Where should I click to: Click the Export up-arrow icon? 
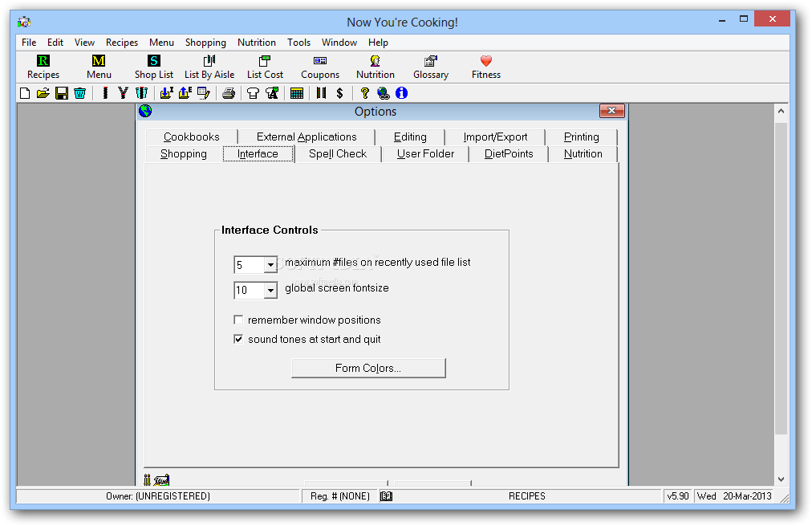click(x=185, y=93)
